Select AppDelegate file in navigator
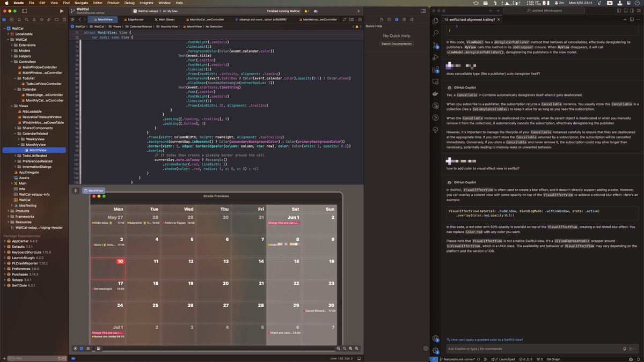 coord(29,172)
